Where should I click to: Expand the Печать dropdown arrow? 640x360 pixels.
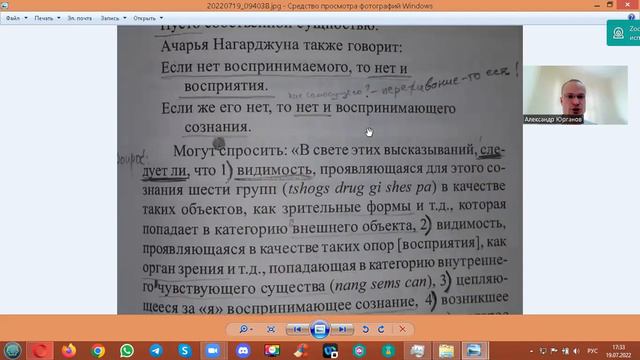(59, 18)
